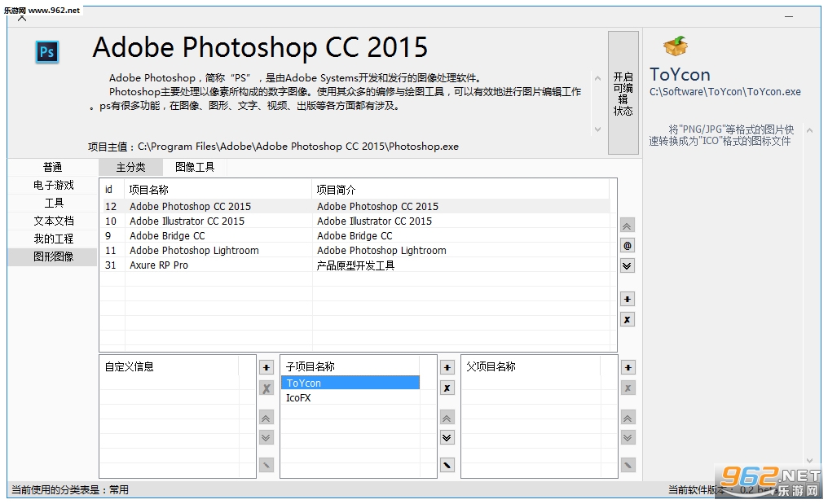This screenshot has width=828, height=504.
Task: Select the Adobe Illustrator CC 2015 row
Action: tap(355, 221)
